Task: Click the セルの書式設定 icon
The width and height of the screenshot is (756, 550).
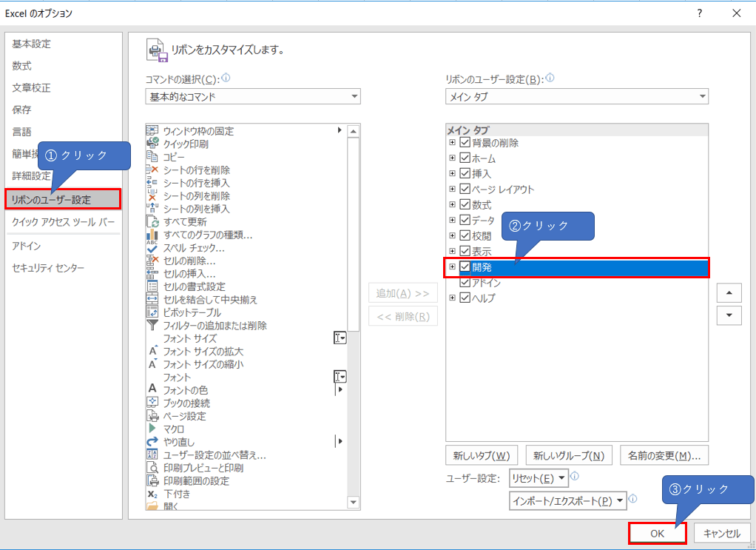Action: coord(152,286)
